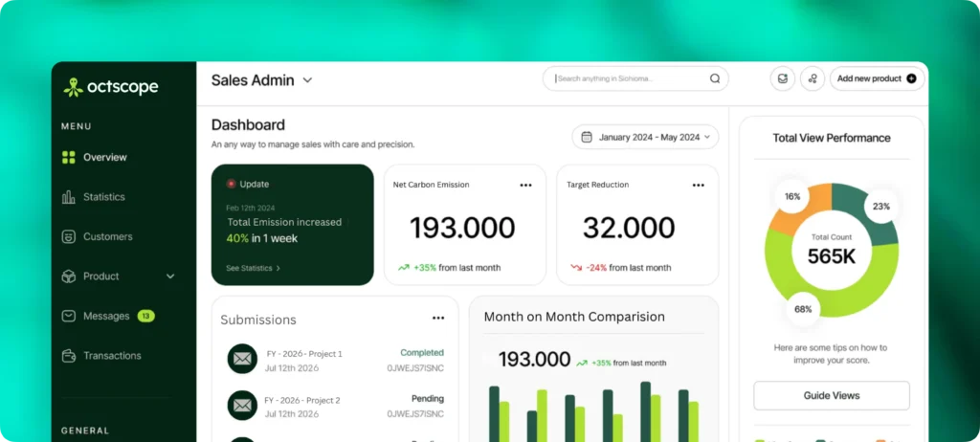Click the Add new product button
This screenshot has height=442, width=980.
coord(877,78)
